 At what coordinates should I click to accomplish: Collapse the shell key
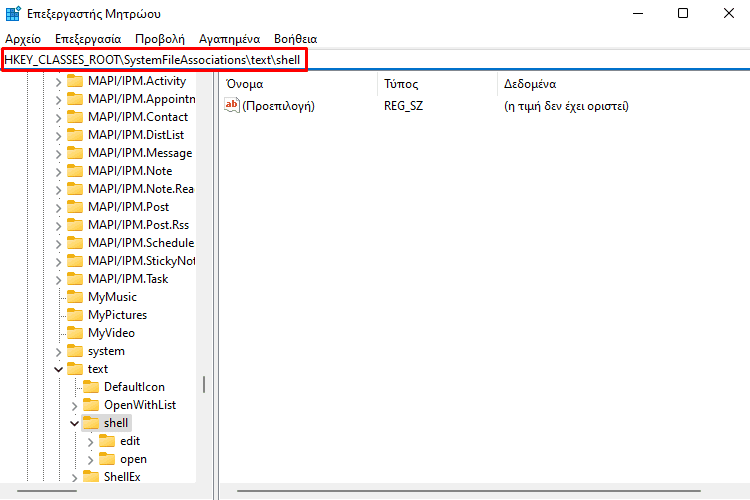pyautogui.click(x=74, y=423)
